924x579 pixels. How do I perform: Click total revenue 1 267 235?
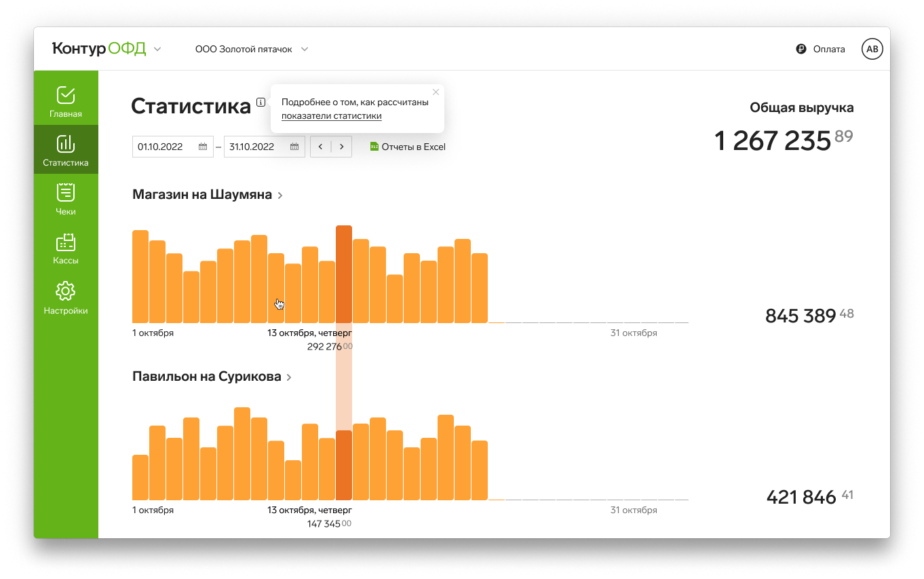tap(784, 141)
